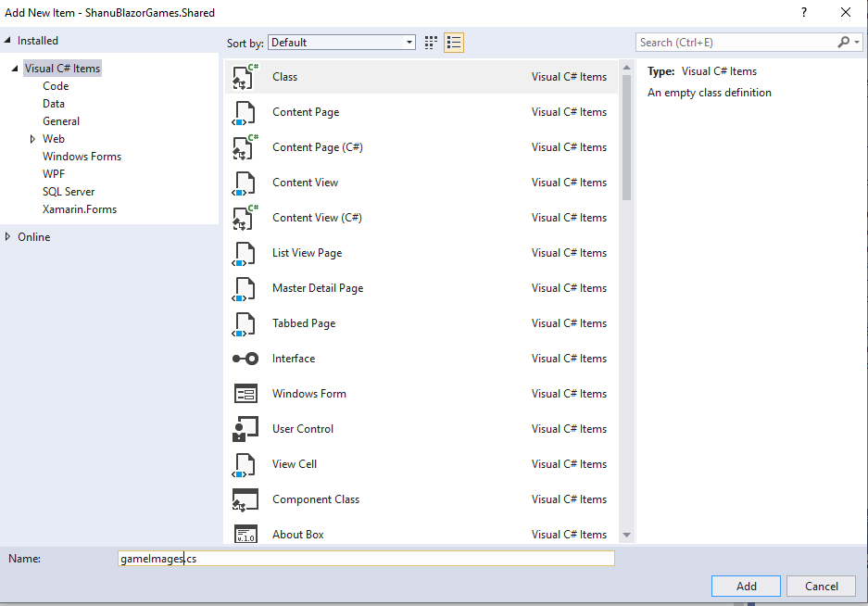Screen dimensions: 868x606
Task: Click the Add button
Action: (x=747, y=586)
